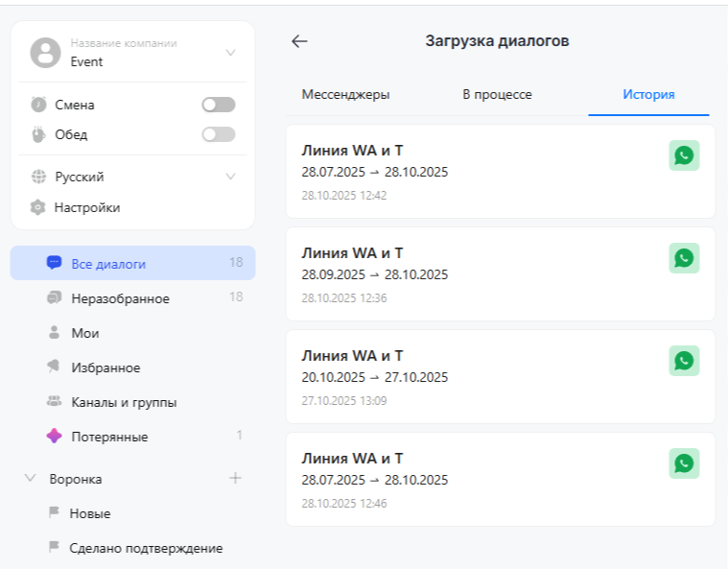Click the back arrow beside Загрузка диалогов

[299, 41]
